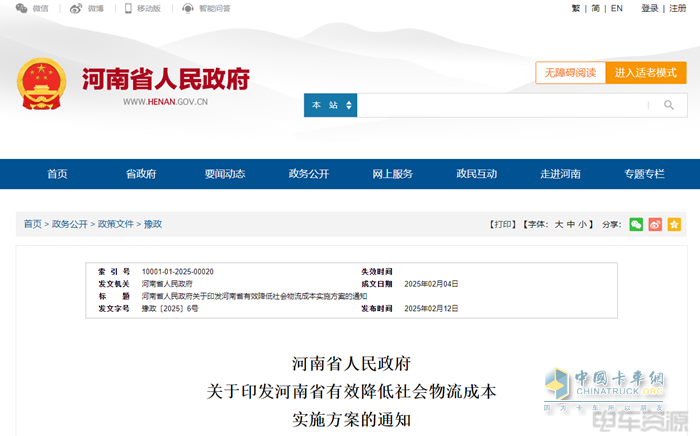700x436 pixels.
Task: Click the 注册 register link
Action: (677, 8)
